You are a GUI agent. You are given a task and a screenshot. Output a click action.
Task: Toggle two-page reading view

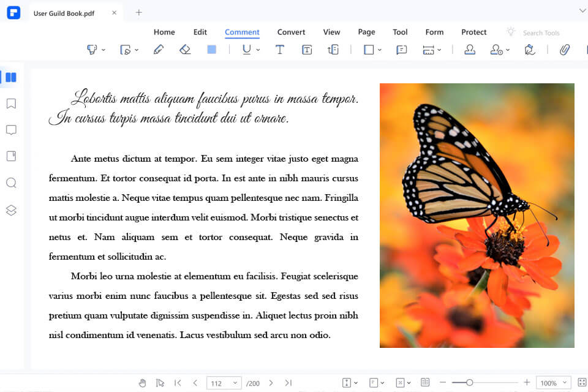coord(425,382)
